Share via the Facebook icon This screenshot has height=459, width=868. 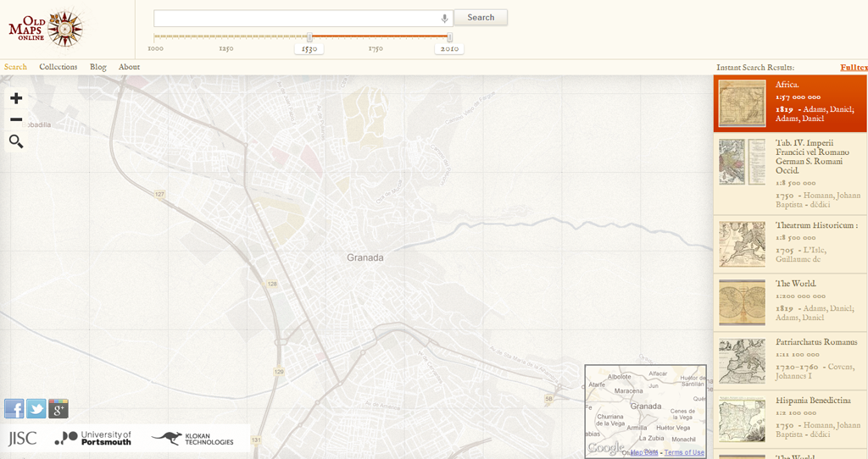[14, 409]
